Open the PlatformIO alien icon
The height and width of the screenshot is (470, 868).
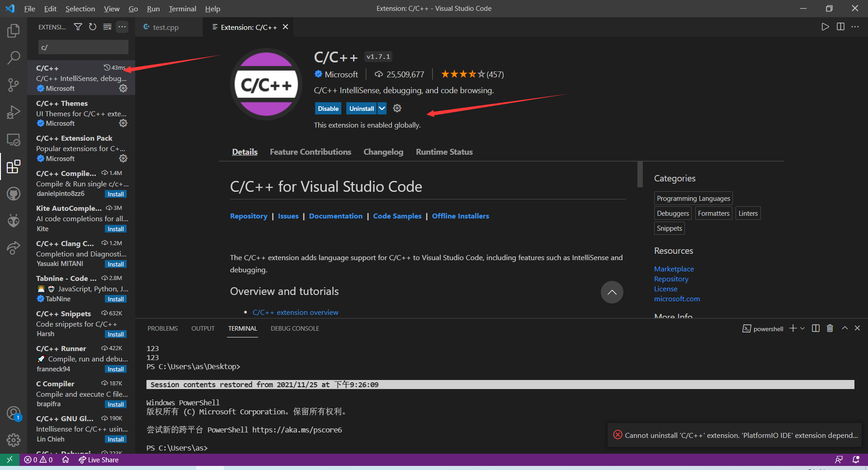[x=14, y=221]
